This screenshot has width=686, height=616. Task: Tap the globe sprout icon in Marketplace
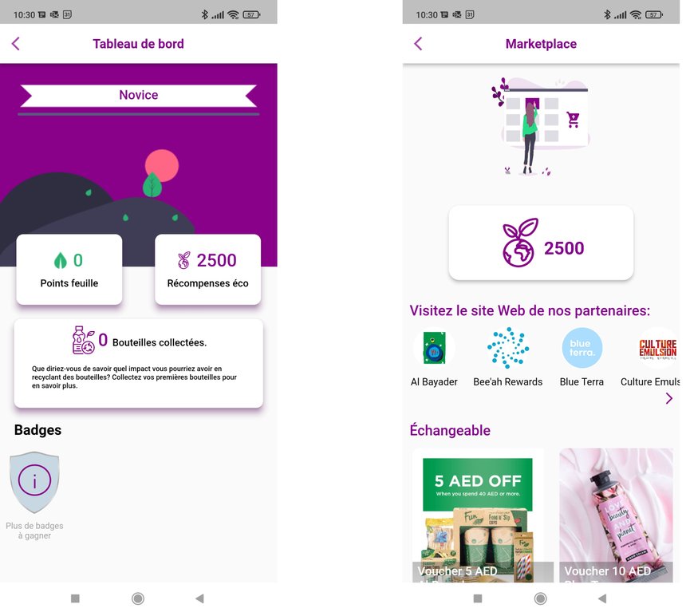[x=520, y=243]
